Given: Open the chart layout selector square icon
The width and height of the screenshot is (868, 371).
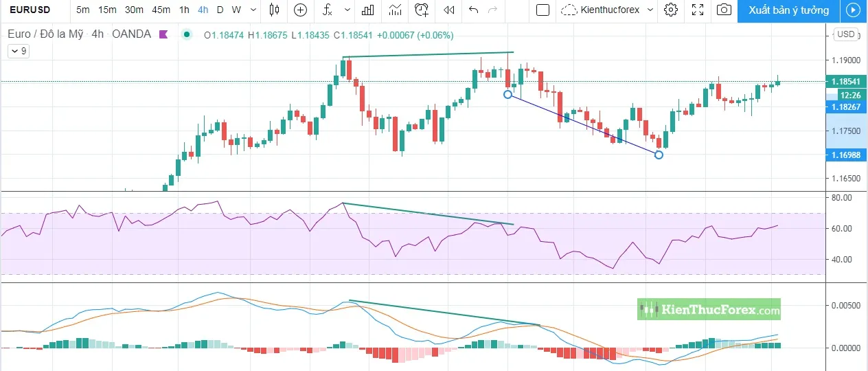Looking at the screenshot, I should click(542, 10).
